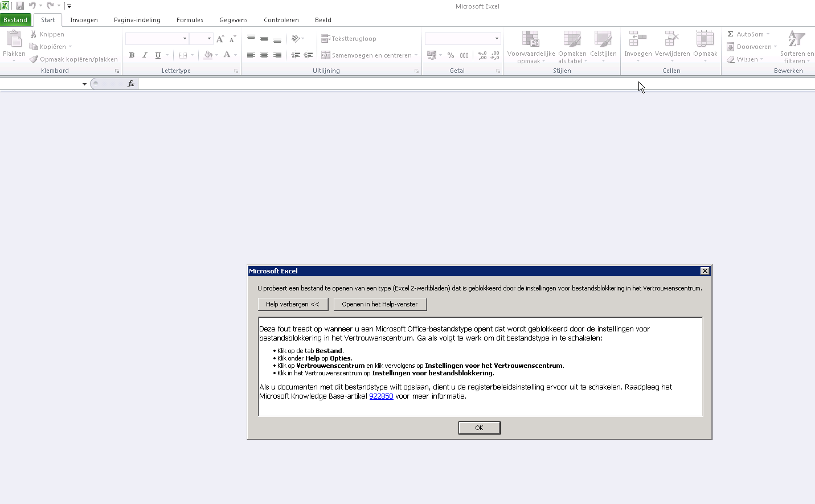815x504 pixels.
Task: Open the Samenvoegen en centreren dropdown arrow
Action: (416, 55)
